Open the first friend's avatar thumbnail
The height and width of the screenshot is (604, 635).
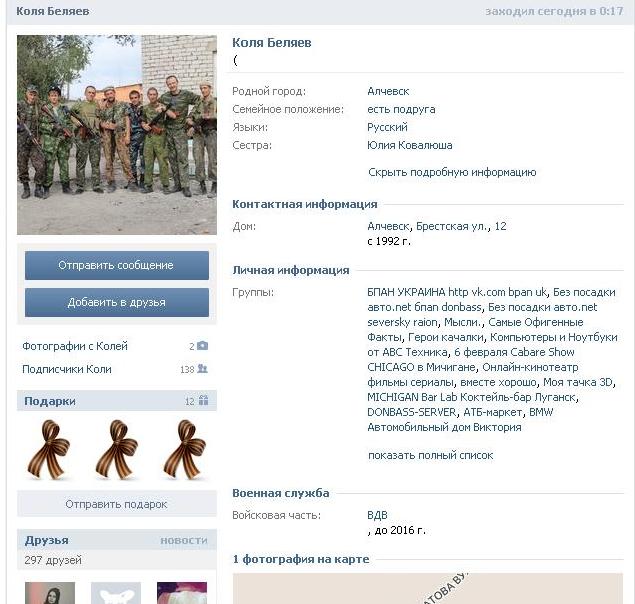(50, 593)
